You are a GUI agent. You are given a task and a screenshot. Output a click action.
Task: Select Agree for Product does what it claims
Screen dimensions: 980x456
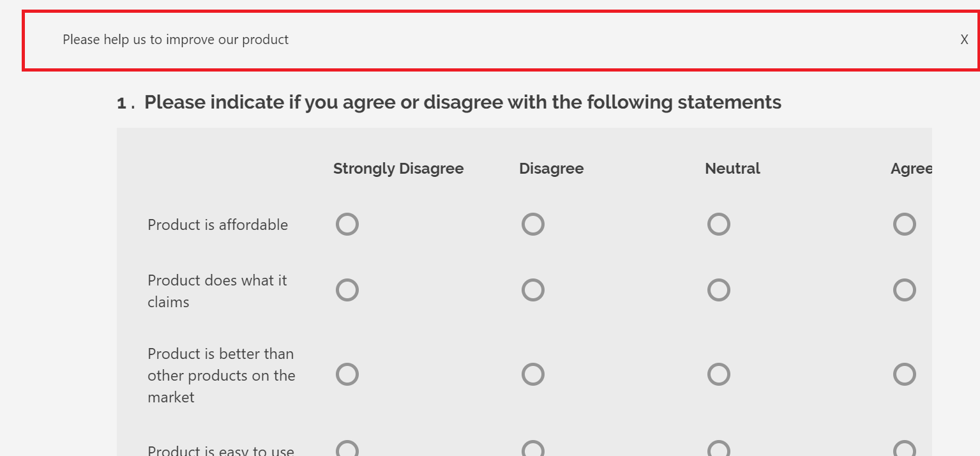[x=904, y=289]
